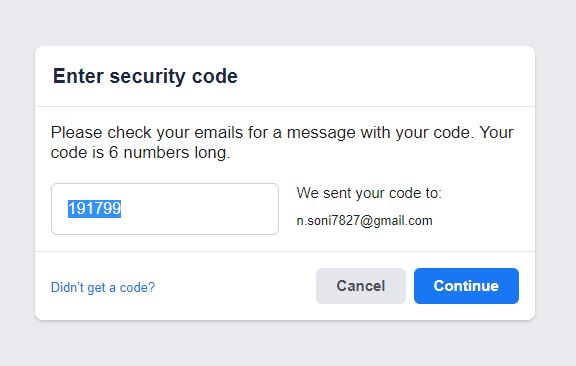Click the n.soni7827@gmail.com email address
The height and width of the screenshot is (366, 576).
[x=364, y=220]
